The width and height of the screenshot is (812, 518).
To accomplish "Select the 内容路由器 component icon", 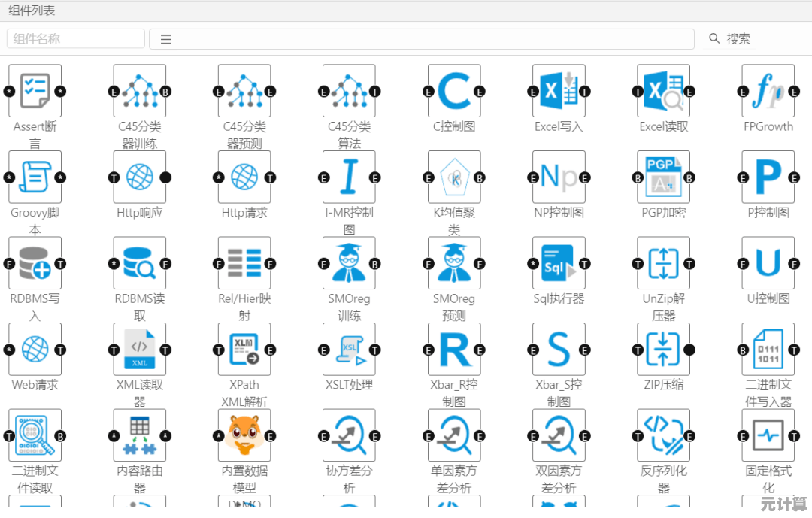I will click(x=140, y=435).
